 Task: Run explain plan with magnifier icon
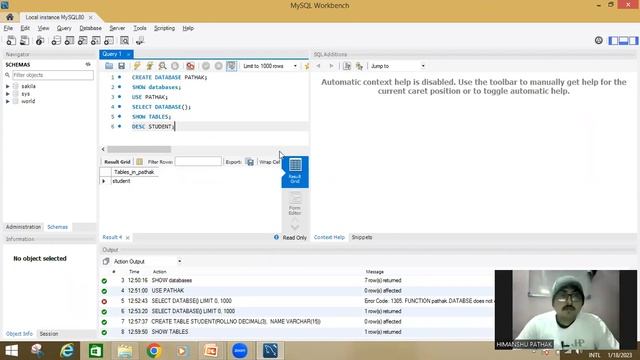click(x=162, y=66)
